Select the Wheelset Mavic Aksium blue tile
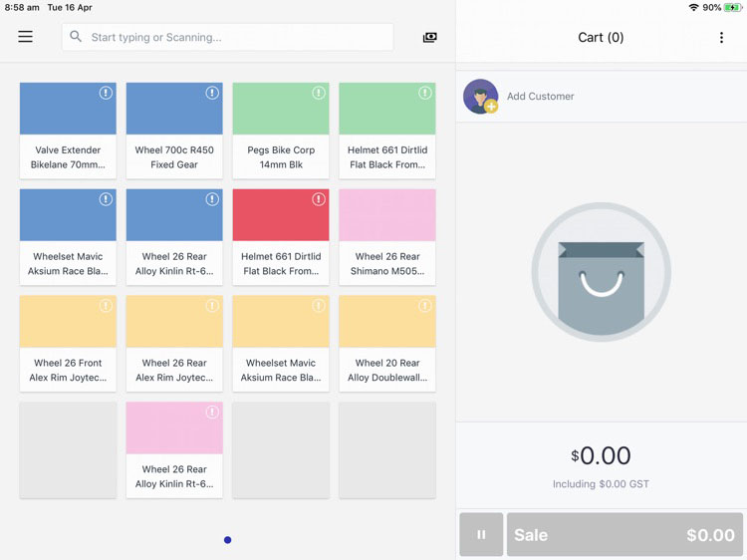Screen dimensions: 747x560 (68, 237)
